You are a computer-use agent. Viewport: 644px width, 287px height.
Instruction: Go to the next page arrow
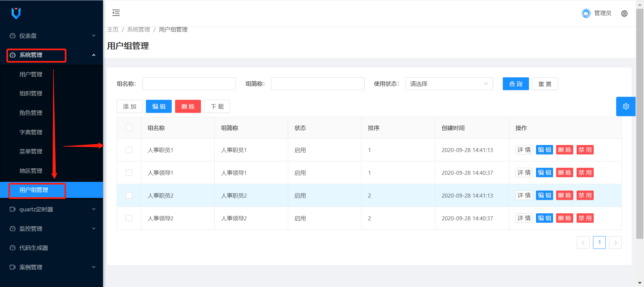pos(615,242)
